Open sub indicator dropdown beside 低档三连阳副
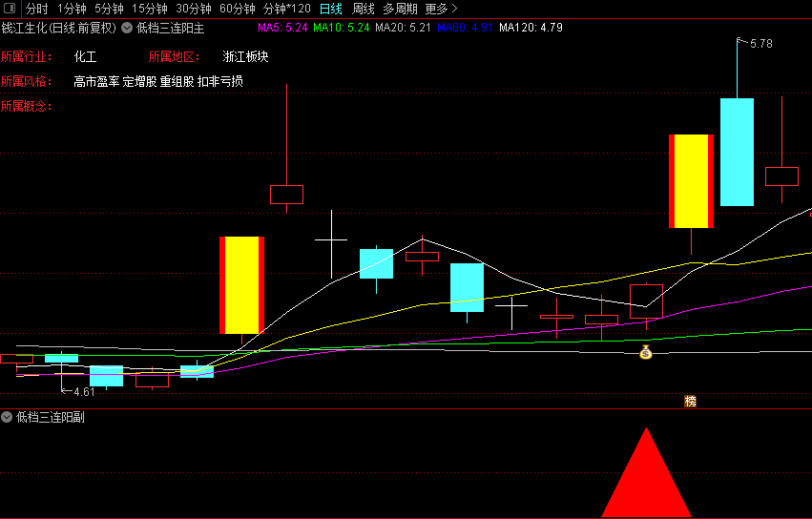 (7, 417)
